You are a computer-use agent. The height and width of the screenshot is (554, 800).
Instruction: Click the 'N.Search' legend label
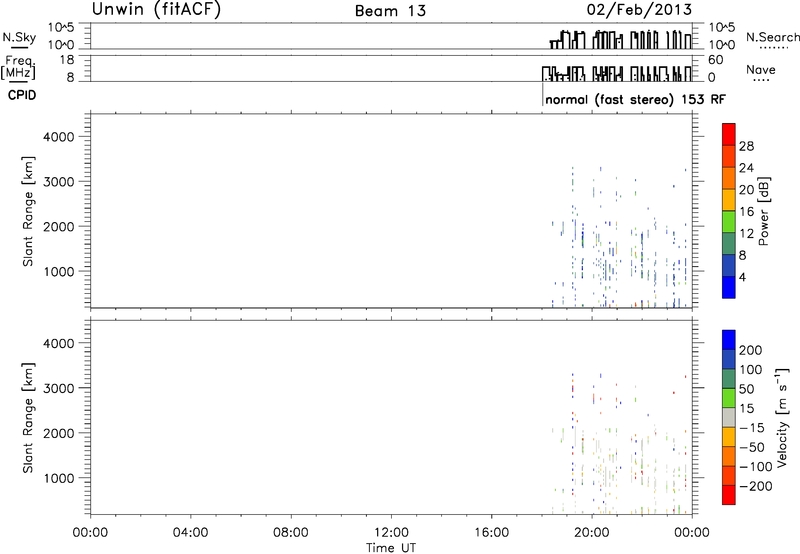(x=772, y=37)
